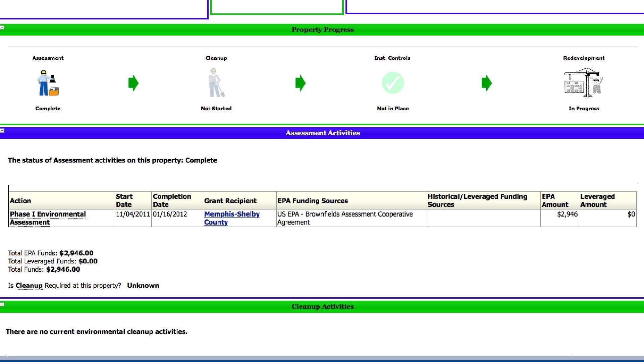Click the arrow before the Redevelopment stage
The image size is (644, 362).
pyautogui.click(x=486, y=83)
